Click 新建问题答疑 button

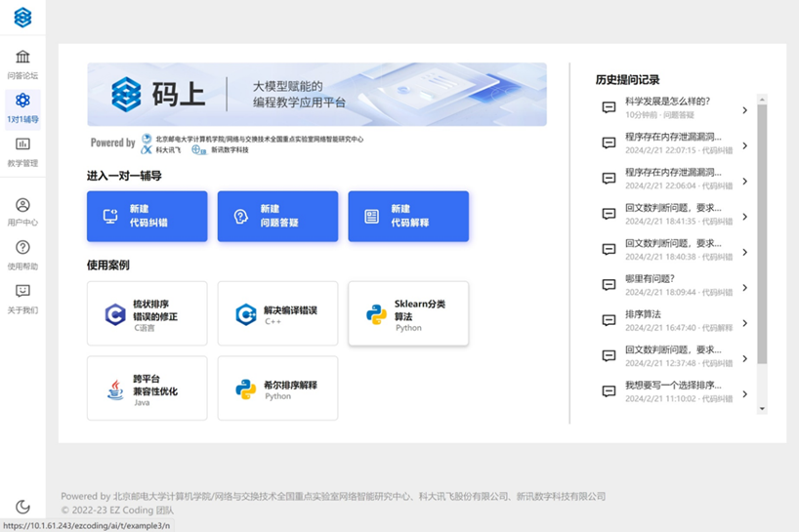coord(277,216)
